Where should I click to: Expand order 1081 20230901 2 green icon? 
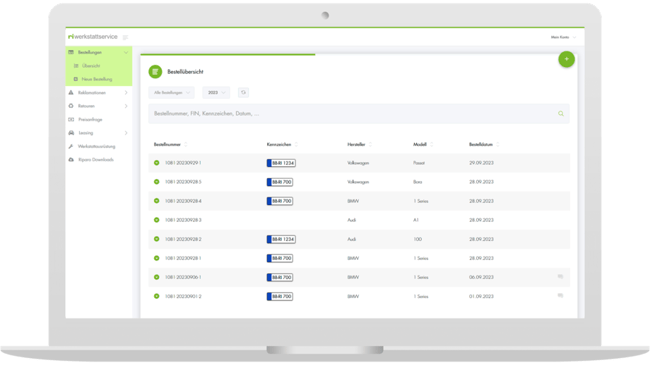[x=157, y=297]
